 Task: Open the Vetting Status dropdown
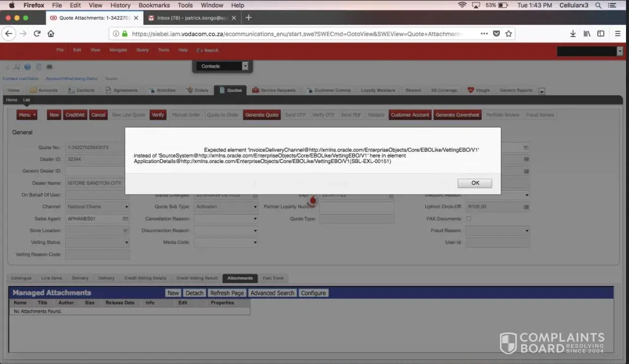(127, 243)
